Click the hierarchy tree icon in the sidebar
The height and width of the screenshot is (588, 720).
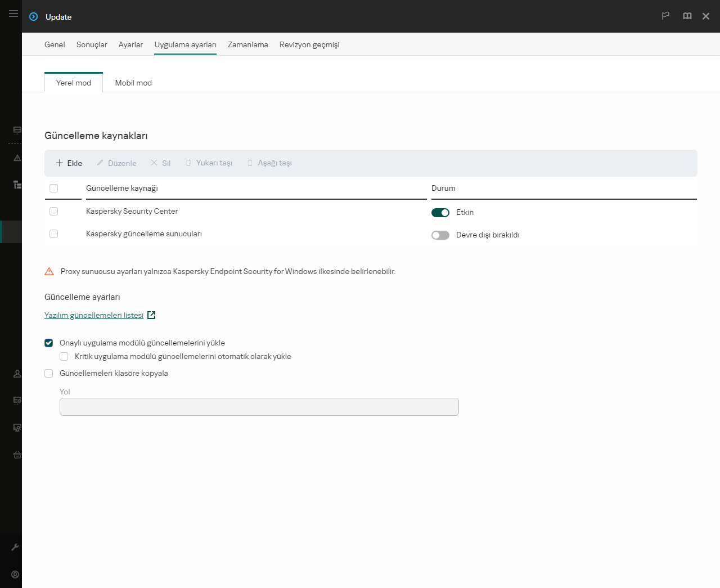tap(17, 185)
